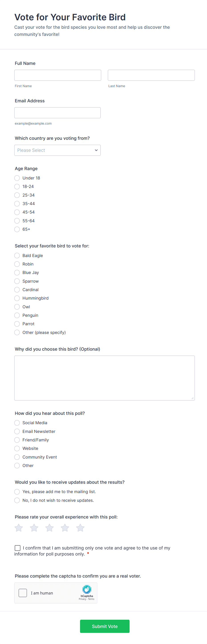
Task: Check the 'I am human' captcha box
Action: point(23,593)
